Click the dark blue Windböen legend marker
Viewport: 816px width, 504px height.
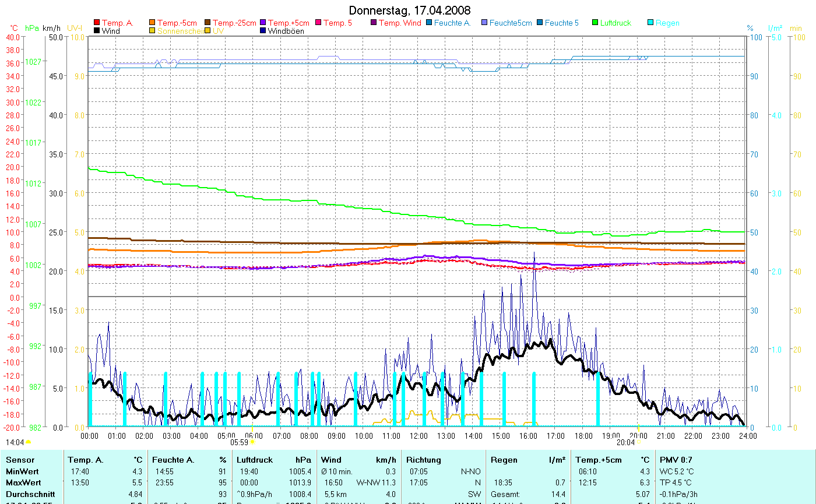tap(263, 31)
